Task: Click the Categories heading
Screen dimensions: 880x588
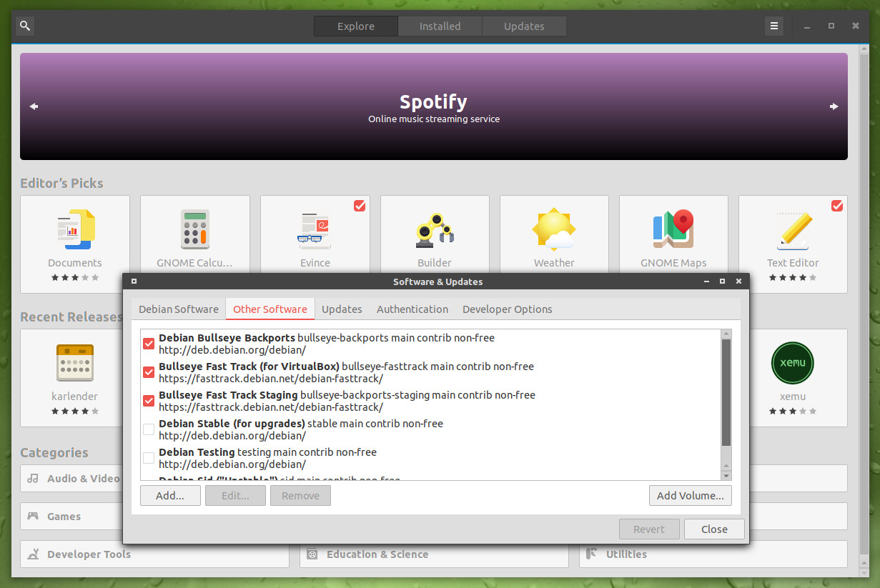Action: 54,453
